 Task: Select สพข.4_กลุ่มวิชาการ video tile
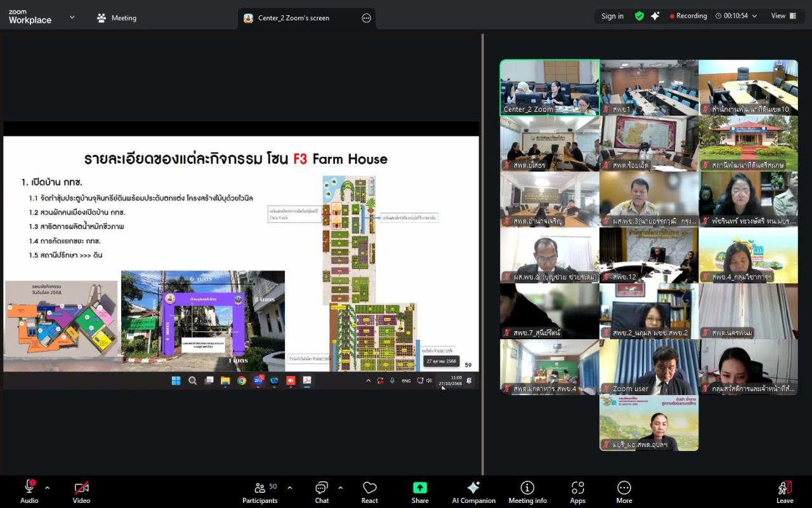click(749, 255)
